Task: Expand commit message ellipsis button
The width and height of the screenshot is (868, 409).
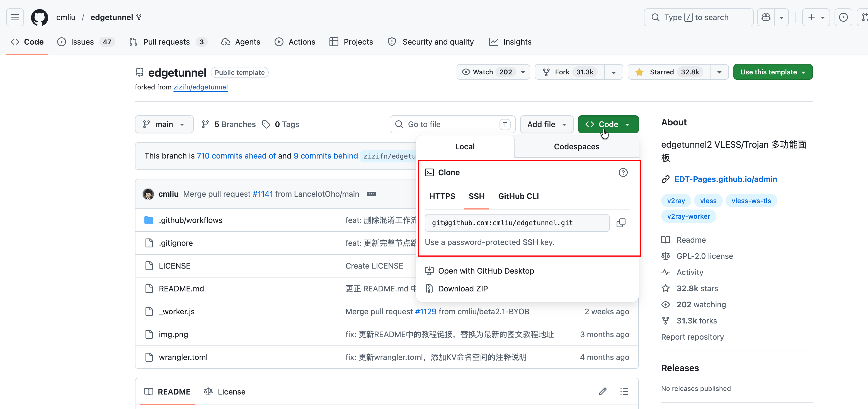Action: 371,194
